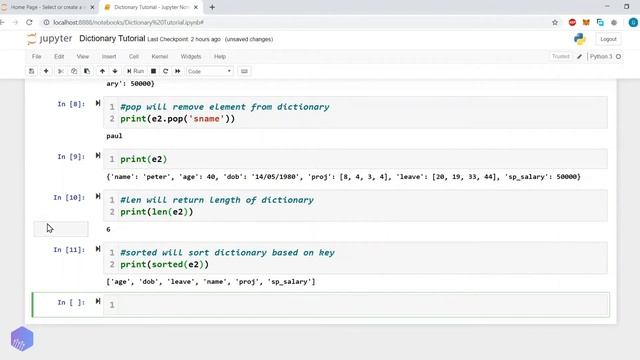The width and height of the screenshot is (640, 360).
Task: Restart kernel and run all icon
Action: click(x=178, y=71)
